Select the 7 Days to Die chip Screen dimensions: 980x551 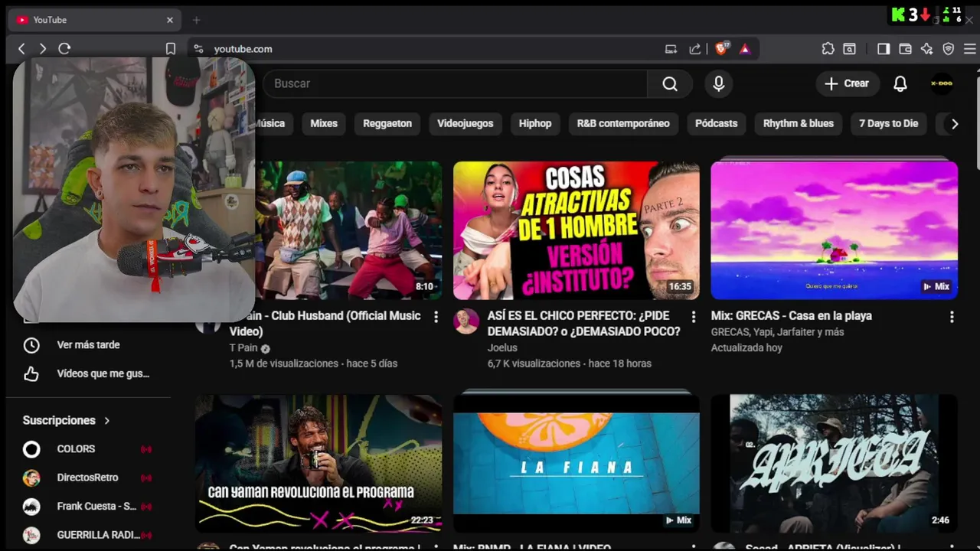[x=888, y=123]
